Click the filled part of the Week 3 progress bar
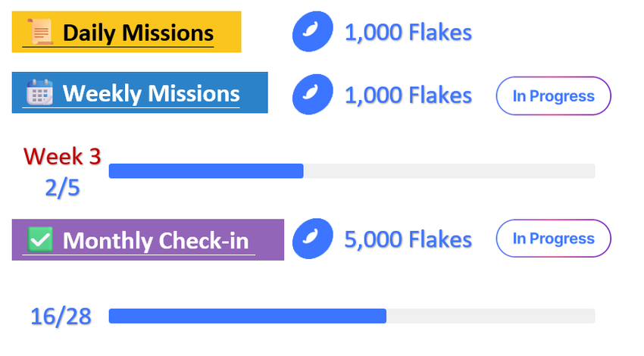The image size is (644, 356). coord(206,171)
